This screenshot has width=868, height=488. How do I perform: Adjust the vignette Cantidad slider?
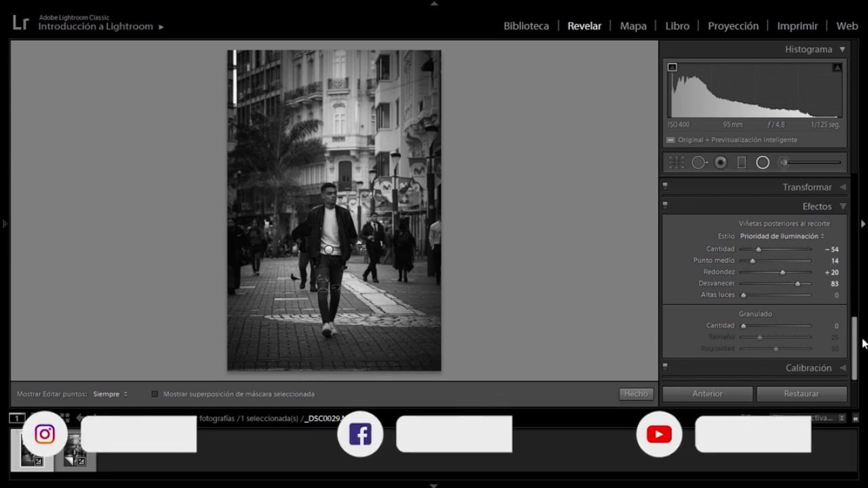(x=759, y=249)
